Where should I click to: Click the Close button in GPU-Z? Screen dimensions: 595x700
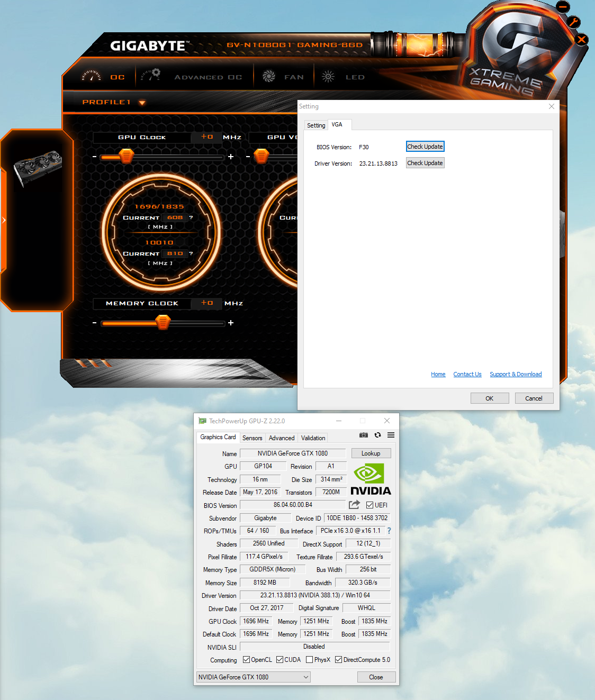tap(376, 677)
